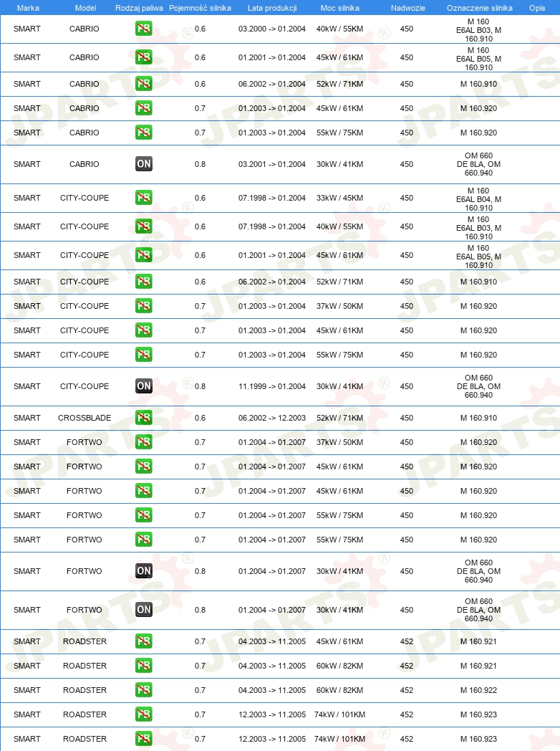Select the CROSSBLADE model cell
Image resolution: width=560 pixels, height=751 pixels.
click(85, 418)
